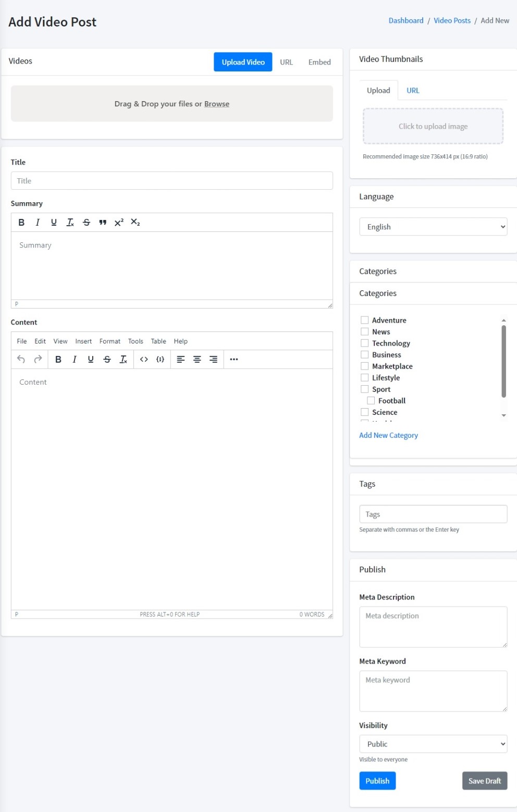Open the Format menu in the Content editor
The image size is (517, 812).
109,341
